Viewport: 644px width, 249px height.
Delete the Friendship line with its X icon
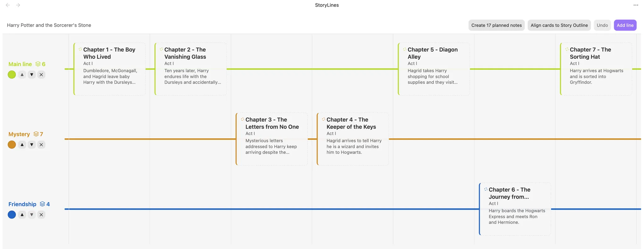[x=41, y=215]
